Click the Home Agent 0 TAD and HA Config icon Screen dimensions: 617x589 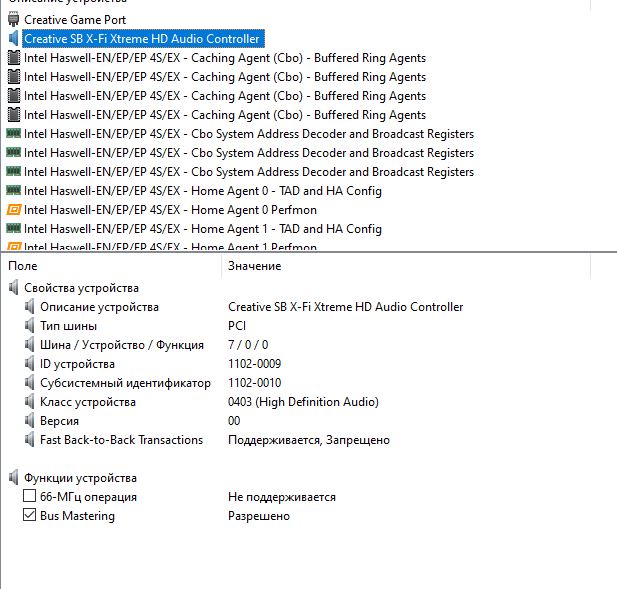pyautogui.click(x=13, y=190)
